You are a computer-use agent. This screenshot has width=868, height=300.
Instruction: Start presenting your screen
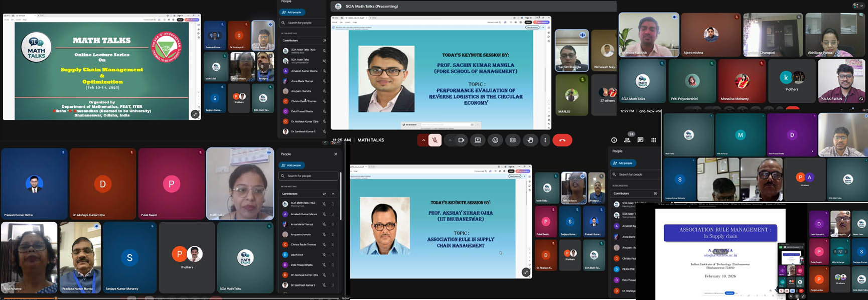478,140
